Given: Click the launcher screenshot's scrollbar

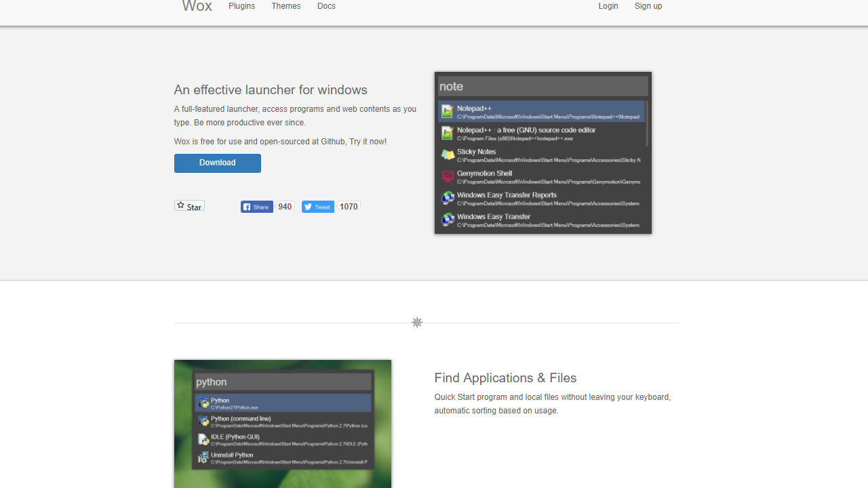Looking at the screenshot, I should (647, 124).
